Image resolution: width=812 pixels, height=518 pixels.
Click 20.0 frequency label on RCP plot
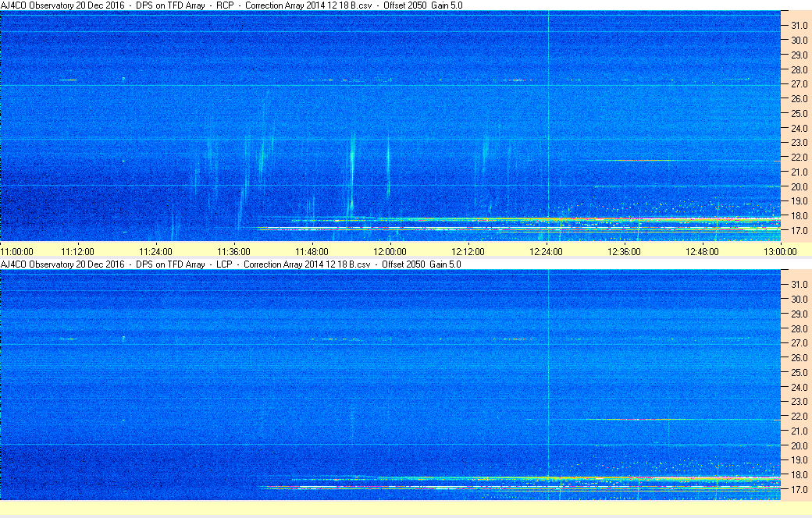point(799,186)
